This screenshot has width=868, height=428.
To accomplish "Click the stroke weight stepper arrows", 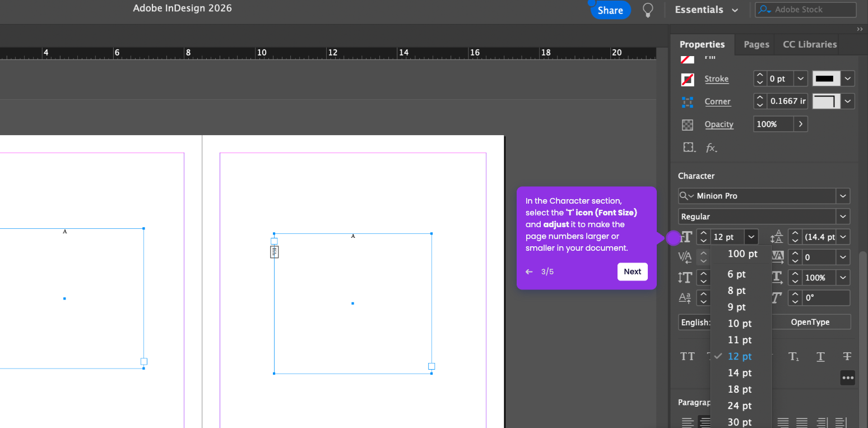I will click(760, 79).
